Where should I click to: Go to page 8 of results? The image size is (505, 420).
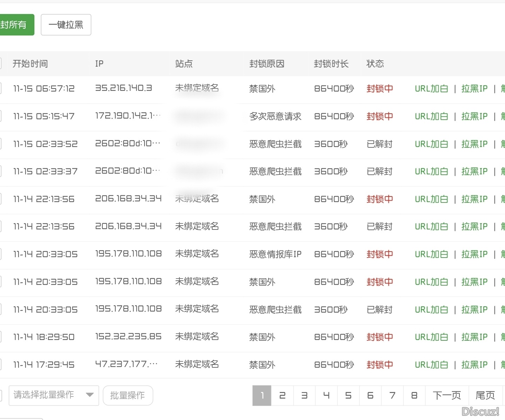pos(414,395)
